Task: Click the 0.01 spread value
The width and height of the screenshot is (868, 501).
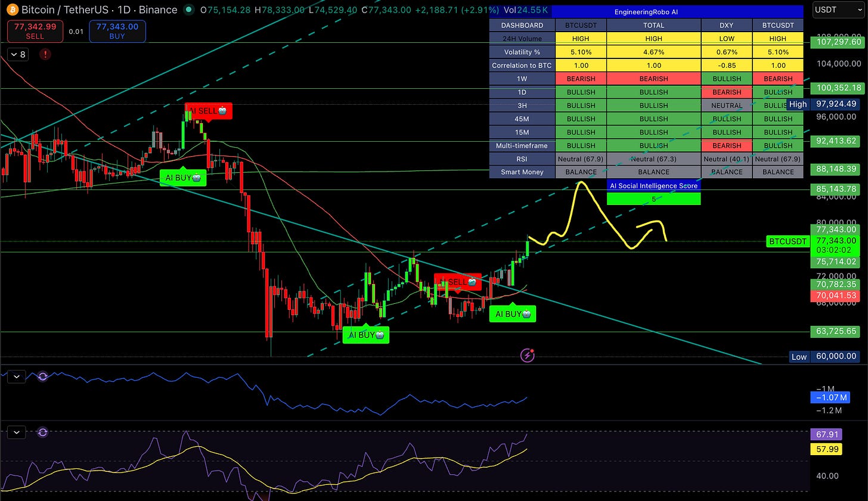Action: tap(76, 32)
